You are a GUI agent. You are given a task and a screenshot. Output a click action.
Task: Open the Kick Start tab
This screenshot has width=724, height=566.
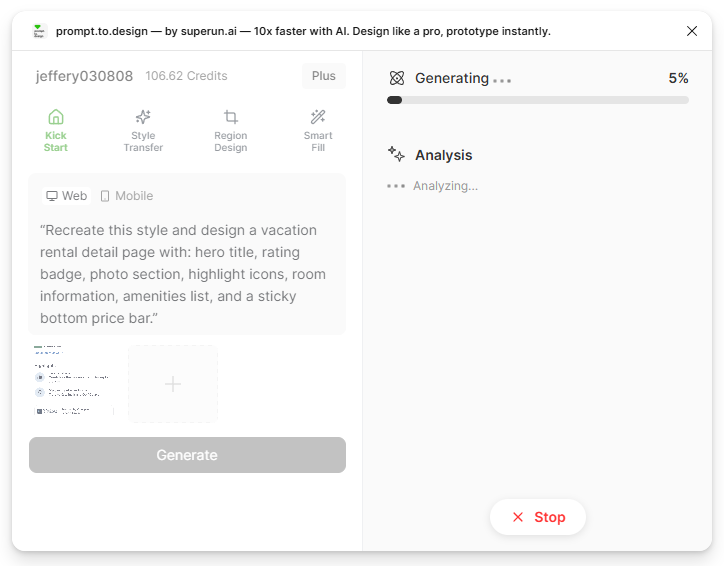tap(55, 131)
